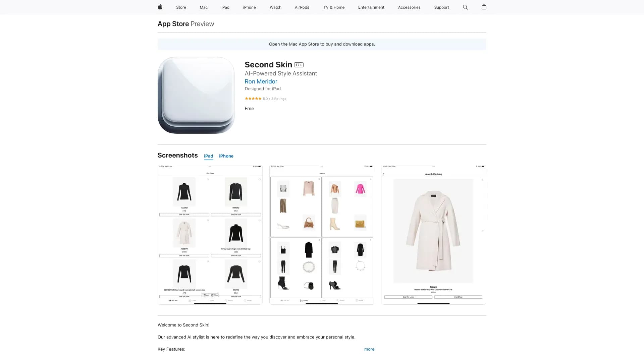This screenshot has height=362, width=644.
Task: Click the App Store heading link
Action: pyautogui.click(x=173, y=24)
